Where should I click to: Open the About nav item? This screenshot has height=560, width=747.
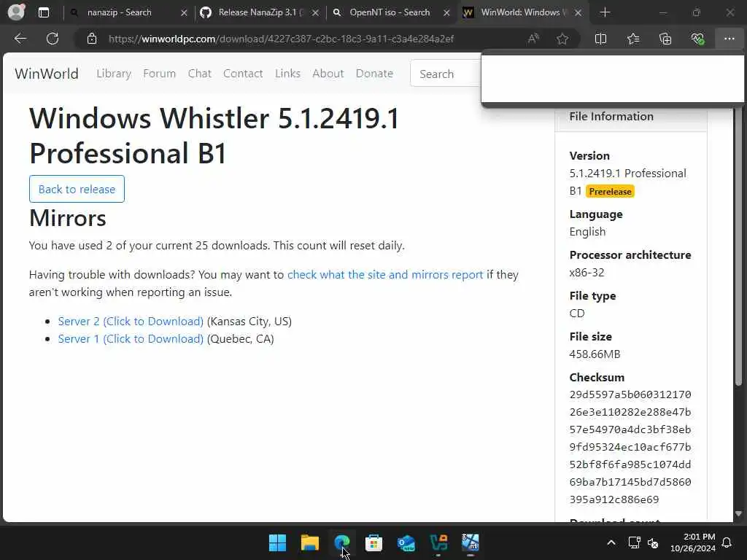tap(328, 74)
